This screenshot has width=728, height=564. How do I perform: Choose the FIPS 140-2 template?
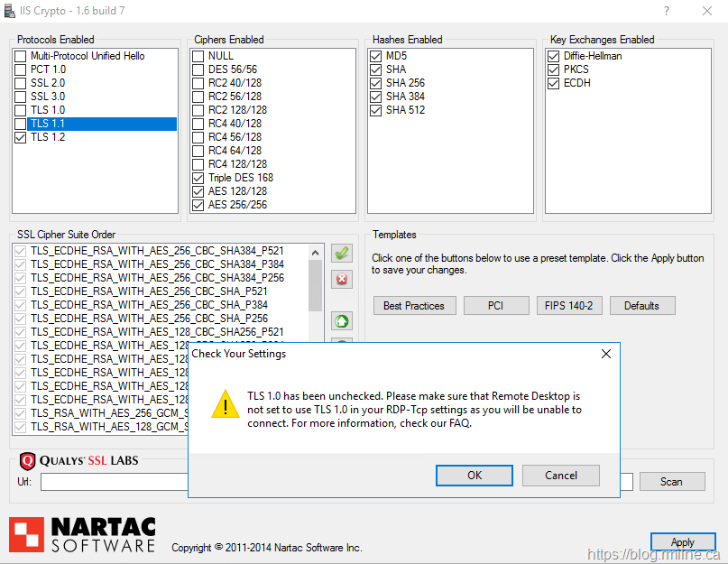pyautogui.click(x=568, y=306)
